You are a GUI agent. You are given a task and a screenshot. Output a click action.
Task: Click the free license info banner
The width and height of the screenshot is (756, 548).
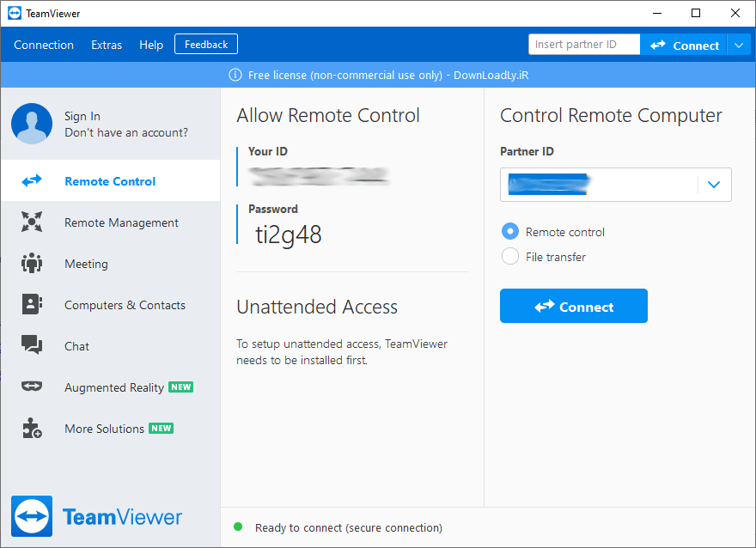378,75
